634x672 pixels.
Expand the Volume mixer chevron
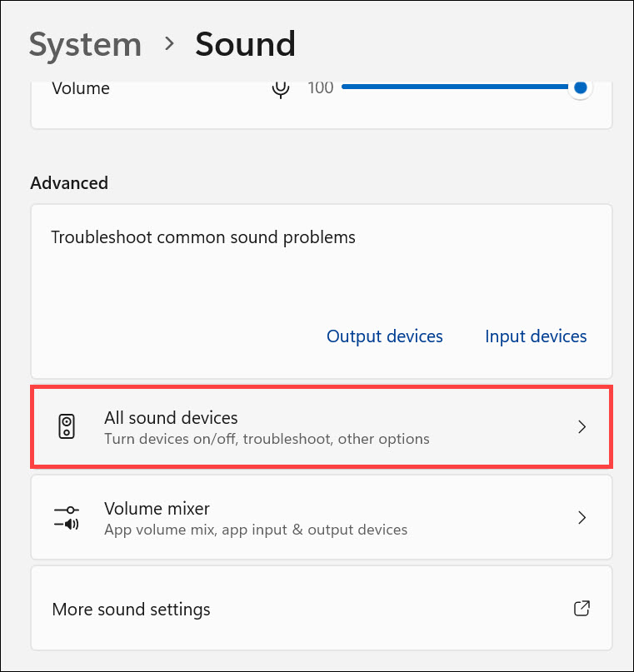click(582, 517)
